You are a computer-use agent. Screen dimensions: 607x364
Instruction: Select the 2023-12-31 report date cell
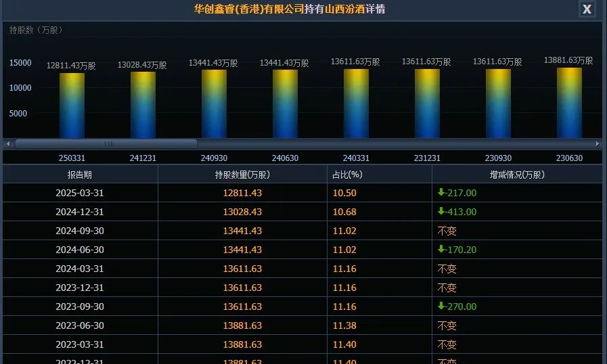tap(80, 288)
